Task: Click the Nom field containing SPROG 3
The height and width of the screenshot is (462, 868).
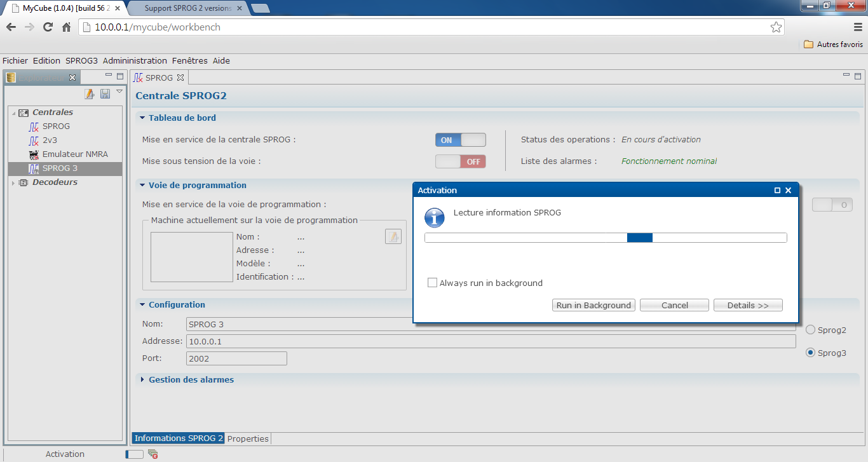Action: (x=491, y=324)
